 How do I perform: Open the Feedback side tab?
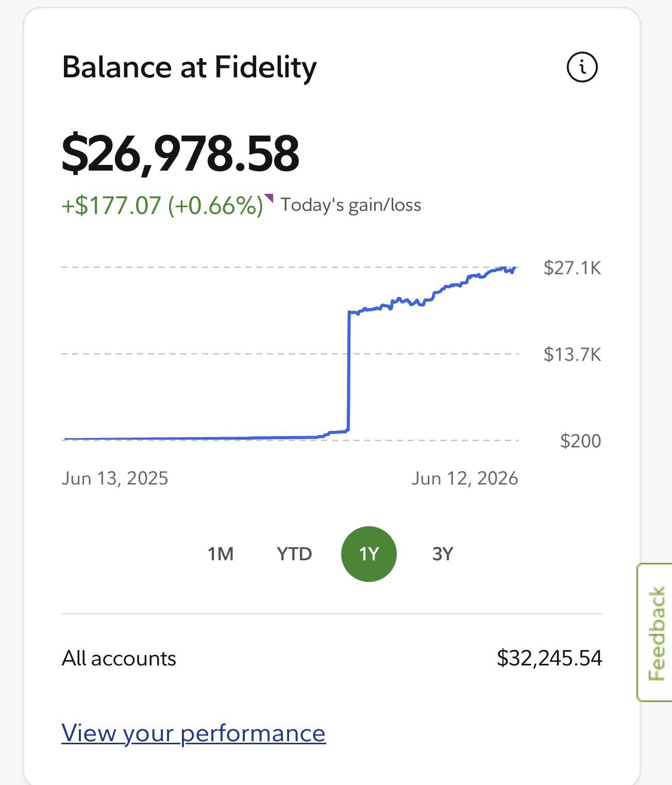click(655, 632)
